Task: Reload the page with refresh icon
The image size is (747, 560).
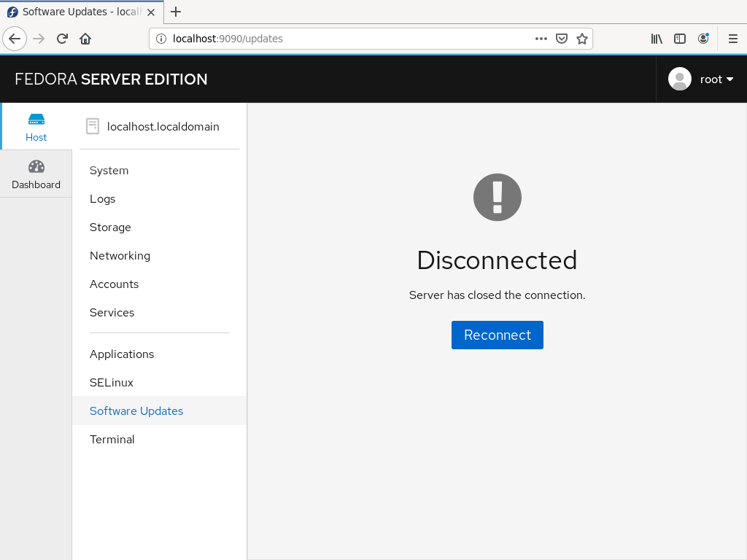Action: 62,39
